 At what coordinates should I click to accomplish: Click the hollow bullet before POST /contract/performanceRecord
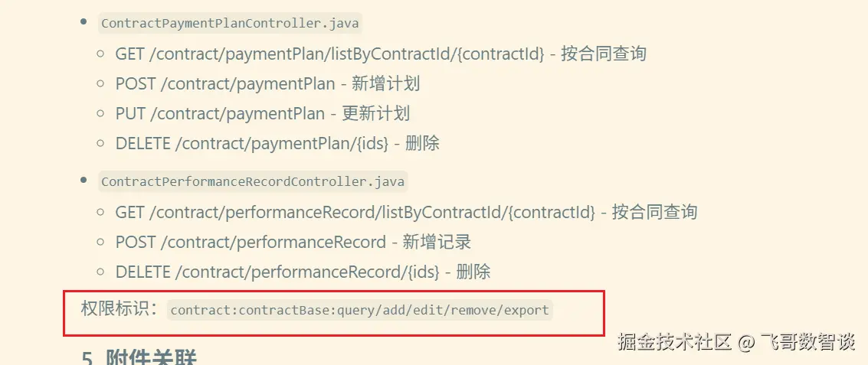pyautogui.click(x=100, y=242)
